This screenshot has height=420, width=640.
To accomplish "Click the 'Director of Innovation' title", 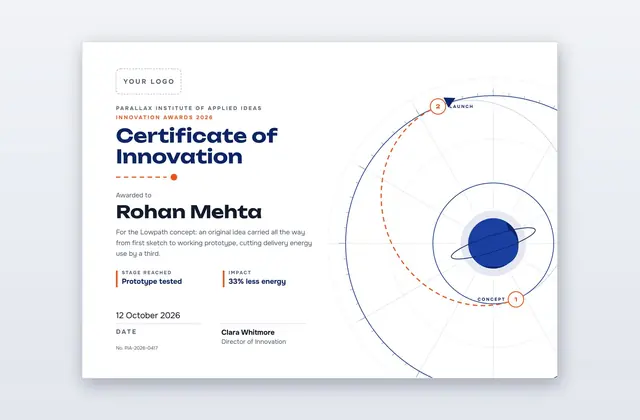I will 253,342.
